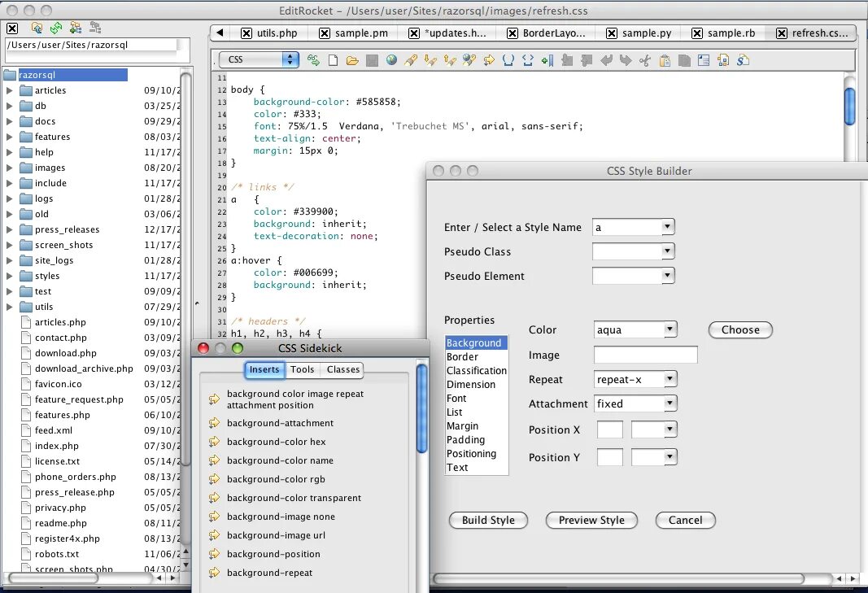Open the Color dropdown showing aqua
868x593 pixels.
coord(670,329)
